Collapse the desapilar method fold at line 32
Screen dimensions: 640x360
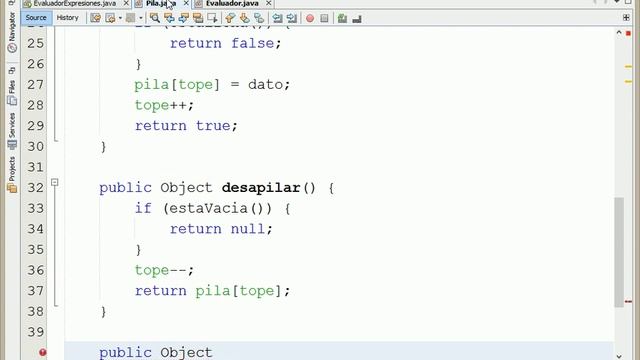(55, 182)
